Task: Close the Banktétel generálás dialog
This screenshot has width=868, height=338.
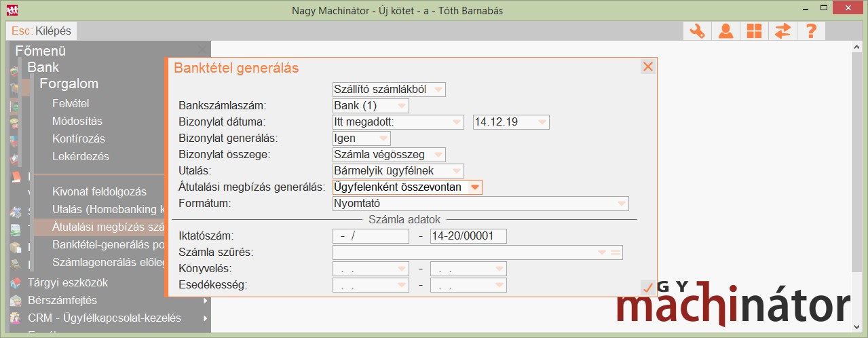Action: pos(647,67)
